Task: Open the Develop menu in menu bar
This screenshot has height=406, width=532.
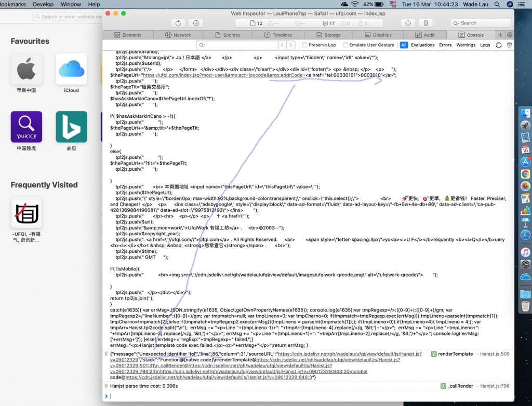Action: pos(43,4)
